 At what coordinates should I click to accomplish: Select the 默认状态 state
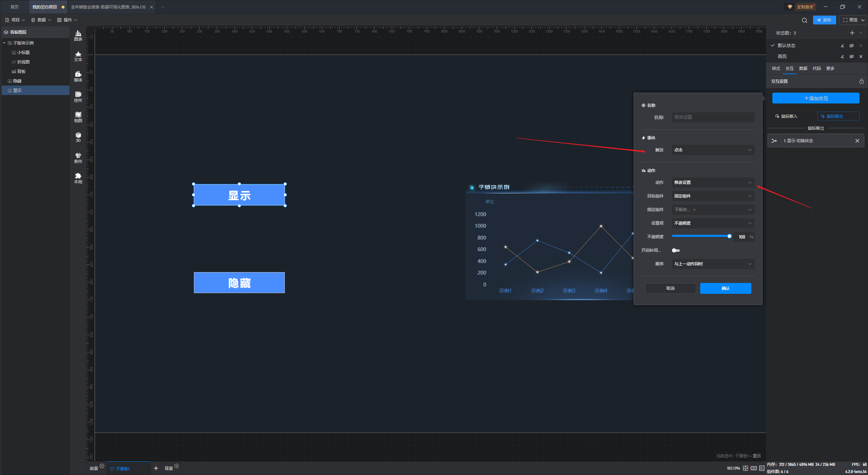pos(787,45)
